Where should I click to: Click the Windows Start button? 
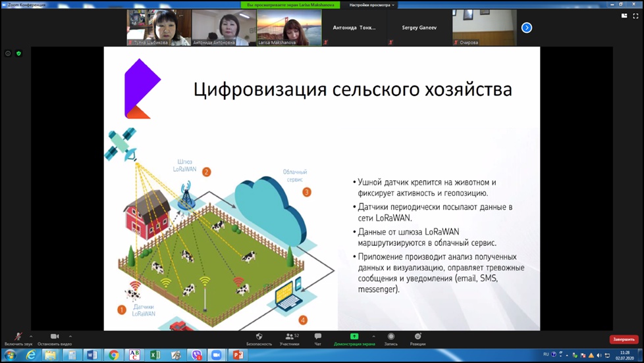(9, 355)
